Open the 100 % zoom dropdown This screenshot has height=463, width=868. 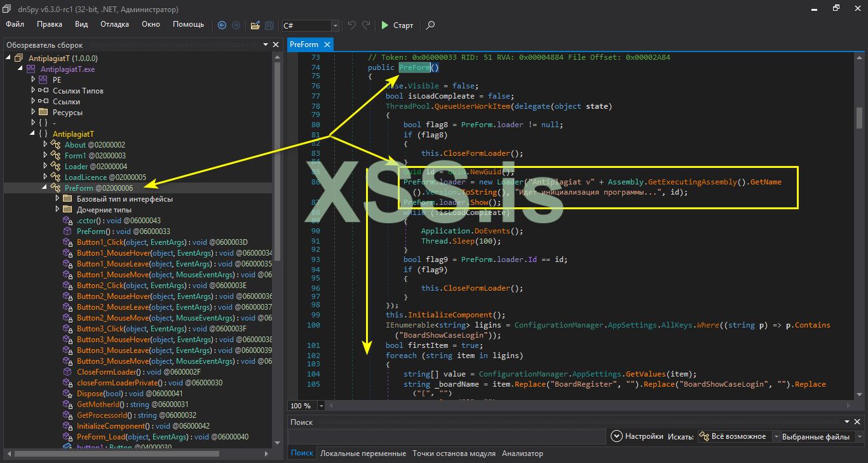click(321, 406)
